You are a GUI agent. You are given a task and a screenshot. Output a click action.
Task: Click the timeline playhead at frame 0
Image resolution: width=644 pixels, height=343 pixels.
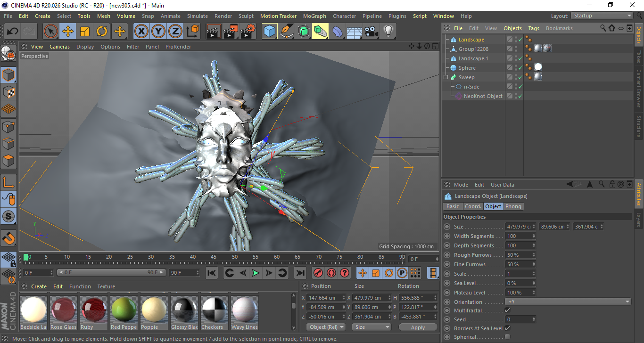[x=26, y=257]
